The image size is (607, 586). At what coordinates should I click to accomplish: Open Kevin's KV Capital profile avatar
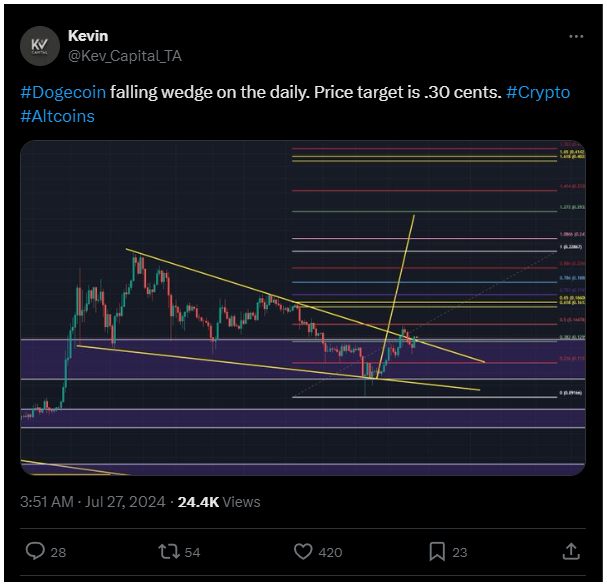coord(41,45)
